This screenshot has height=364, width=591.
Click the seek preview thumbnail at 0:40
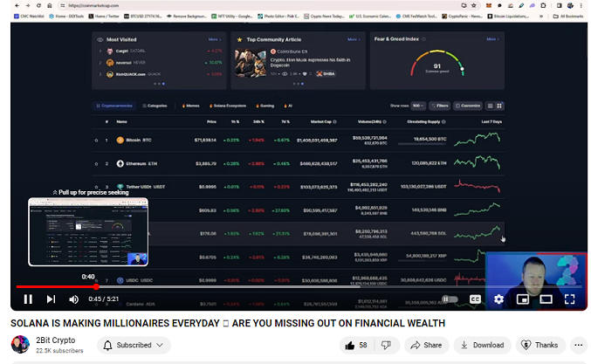88,231
